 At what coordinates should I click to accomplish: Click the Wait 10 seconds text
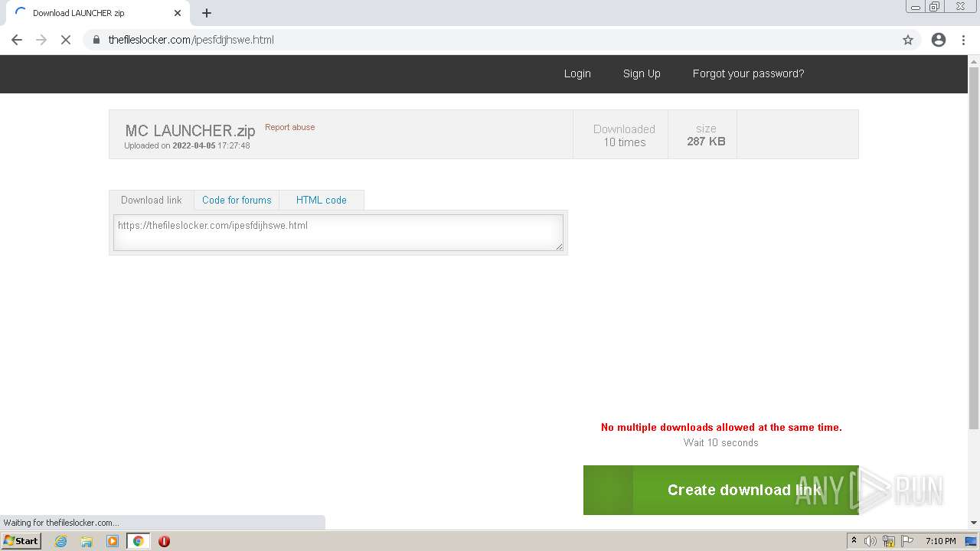(721, 442)
